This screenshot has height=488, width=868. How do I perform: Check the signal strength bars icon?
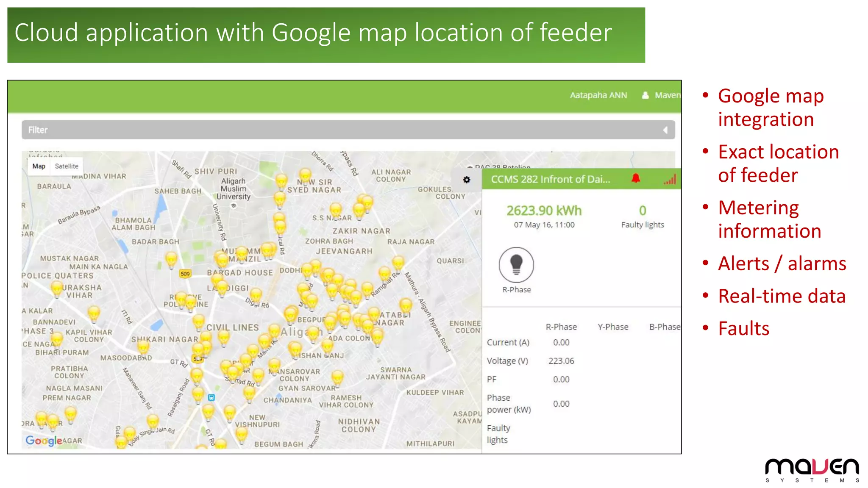point(670,179)
